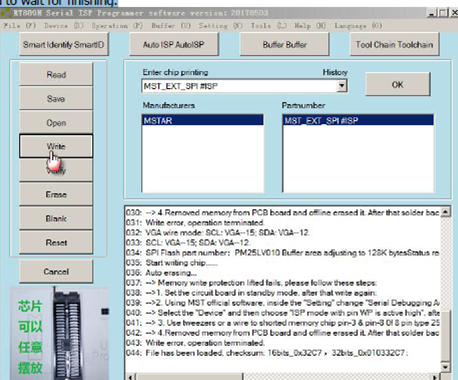Click the Verify button under Write
This screenshot has height=380, width=458.
pos(56,170)
